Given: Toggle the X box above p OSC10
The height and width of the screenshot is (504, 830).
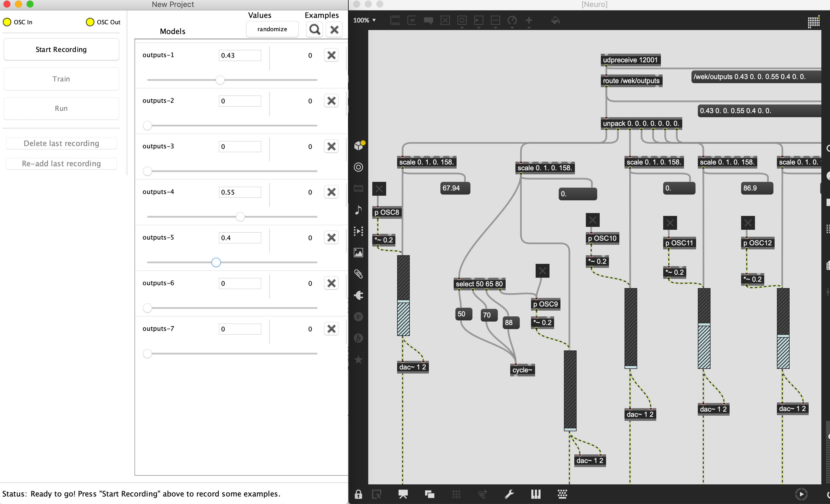Looking at the screenshot, I should coord(592,220).
